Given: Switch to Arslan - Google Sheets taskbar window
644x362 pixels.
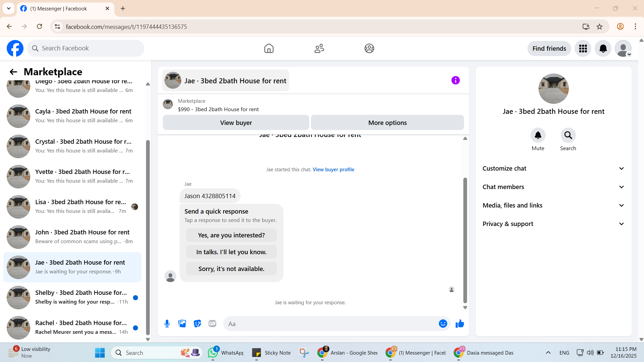Looking at the screenshot, I should [x=348, y=353].
